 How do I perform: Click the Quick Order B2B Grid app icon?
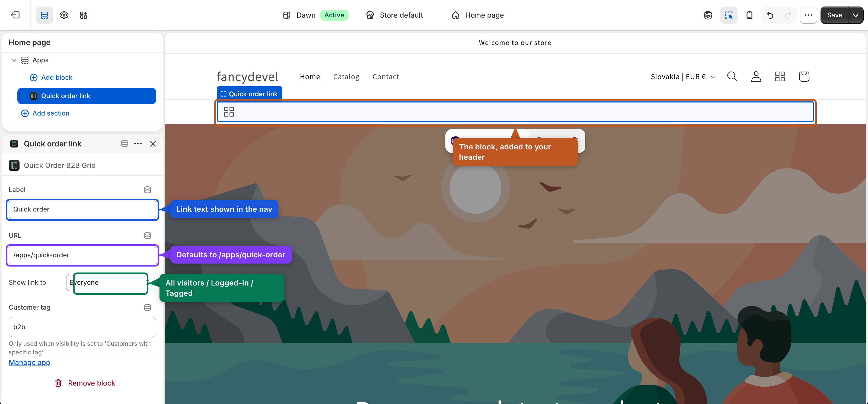coord(14,165)
